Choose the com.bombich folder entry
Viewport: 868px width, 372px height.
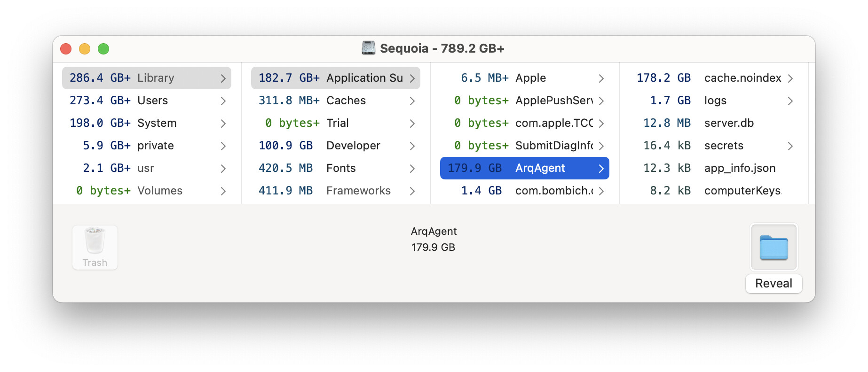pyautogui.click(x=524, y=191)
